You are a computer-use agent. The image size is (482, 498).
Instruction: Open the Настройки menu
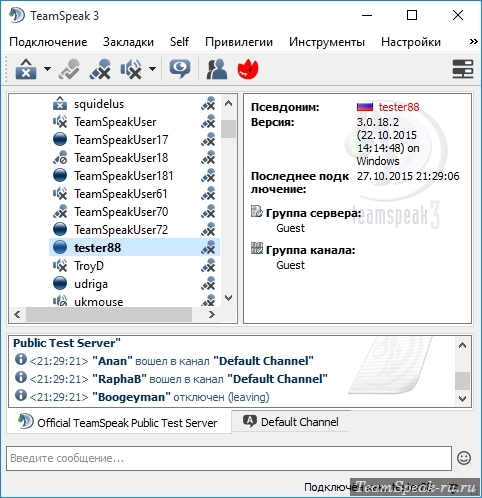point(411,42)
